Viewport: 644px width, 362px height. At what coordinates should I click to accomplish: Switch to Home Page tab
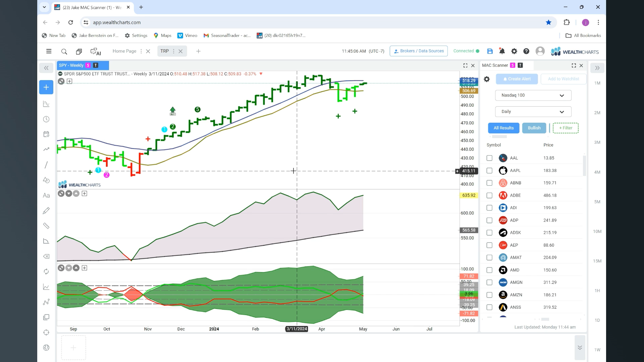coord(124,51)
